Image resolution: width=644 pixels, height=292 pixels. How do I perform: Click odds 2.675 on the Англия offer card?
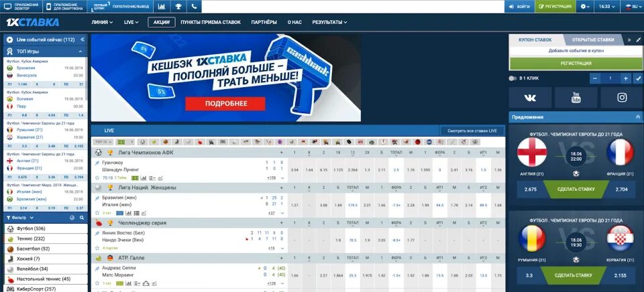(530, 190)
